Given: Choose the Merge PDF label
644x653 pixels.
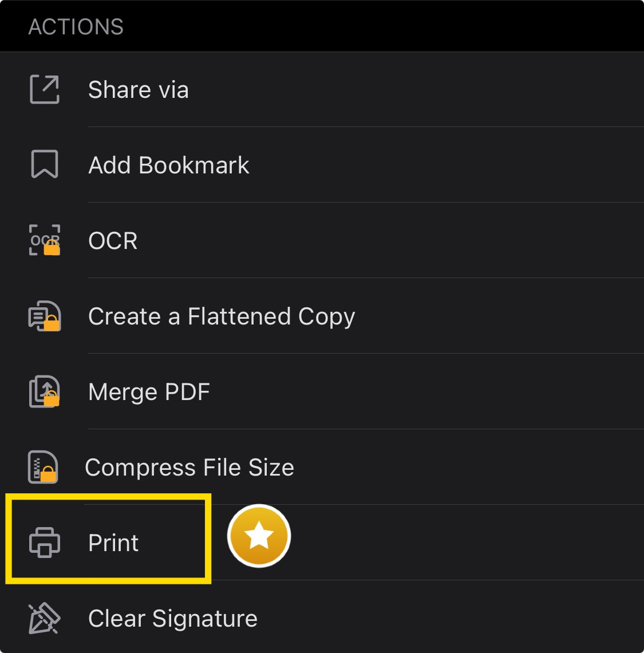Looking at the screenshot, I should [x=149, y=392].
